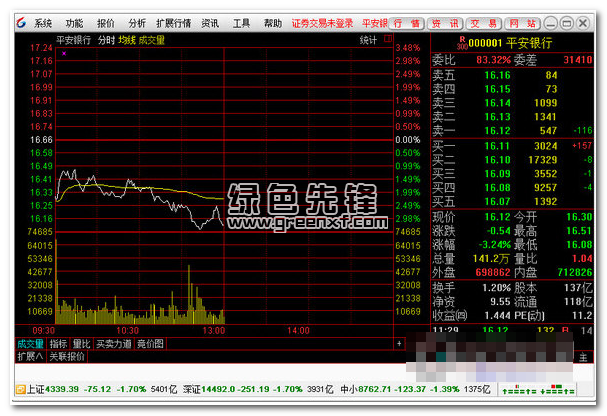Click the 内盘 712826 value
This screenshot has height=416, width=607.
(x=575, y=272)
